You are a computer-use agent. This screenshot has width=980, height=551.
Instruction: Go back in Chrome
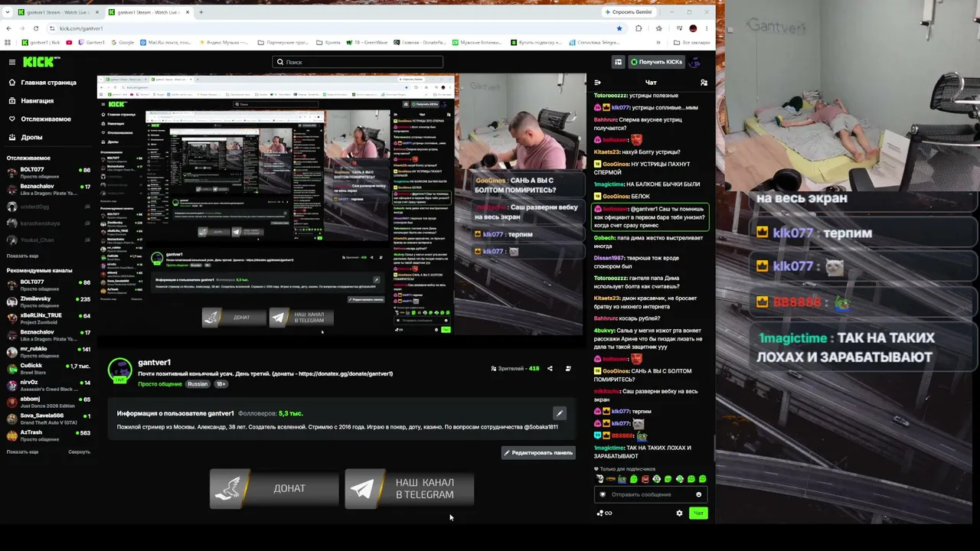click(x=8, y=28)
